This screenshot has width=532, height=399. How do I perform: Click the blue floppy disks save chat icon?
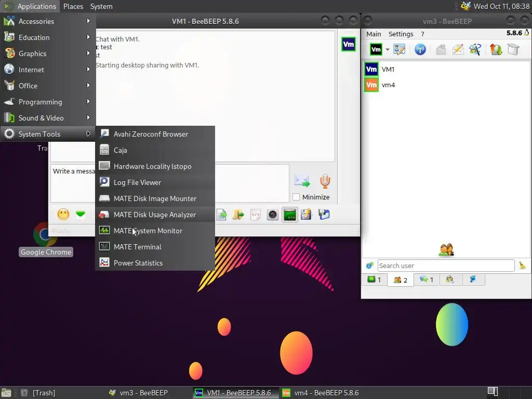[x=324, y=215]
